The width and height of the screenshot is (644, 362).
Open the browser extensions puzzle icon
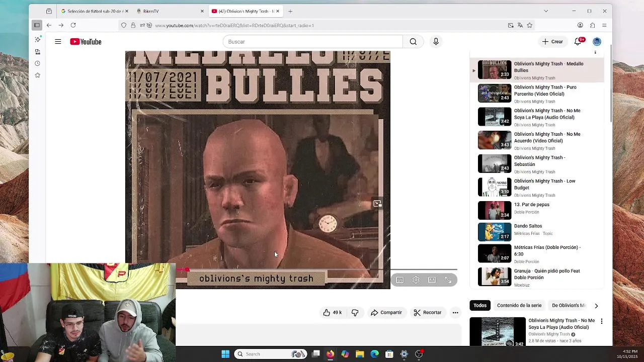592,25
